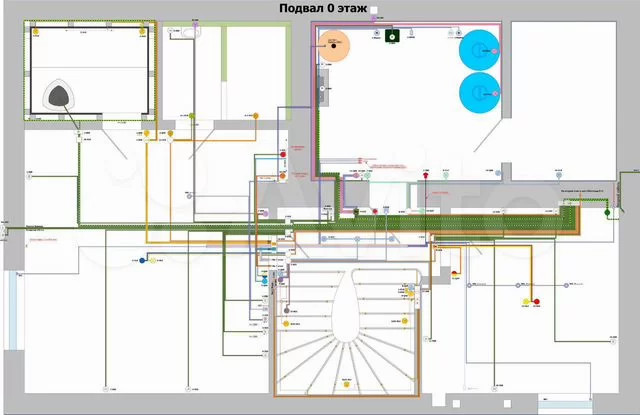
Task: Select the dark green square device symbol
Action: point(392,37)
